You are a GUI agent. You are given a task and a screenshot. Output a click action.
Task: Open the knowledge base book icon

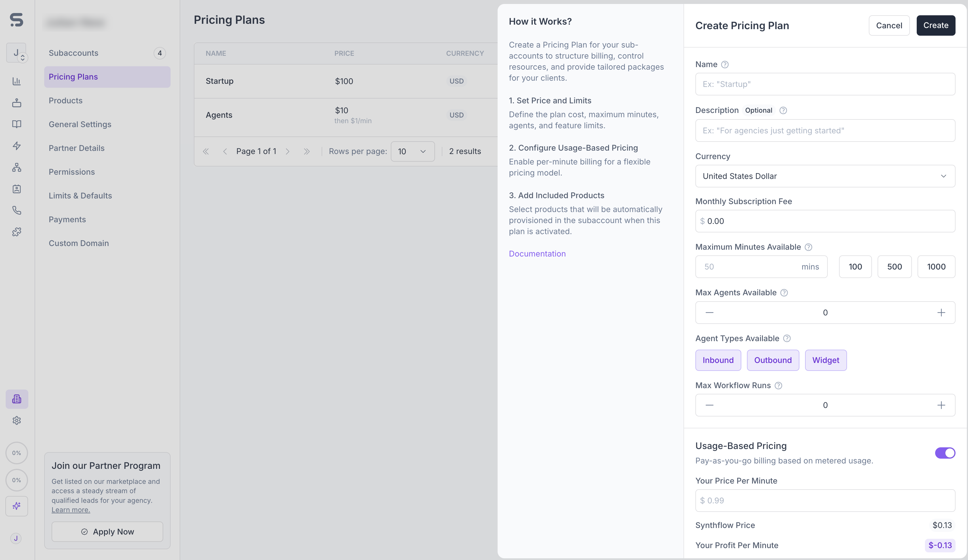click(16, 124)
